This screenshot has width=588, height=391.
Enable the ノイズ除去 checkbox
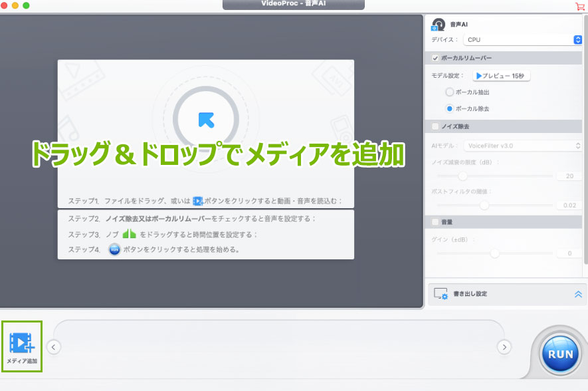point(436,126)
